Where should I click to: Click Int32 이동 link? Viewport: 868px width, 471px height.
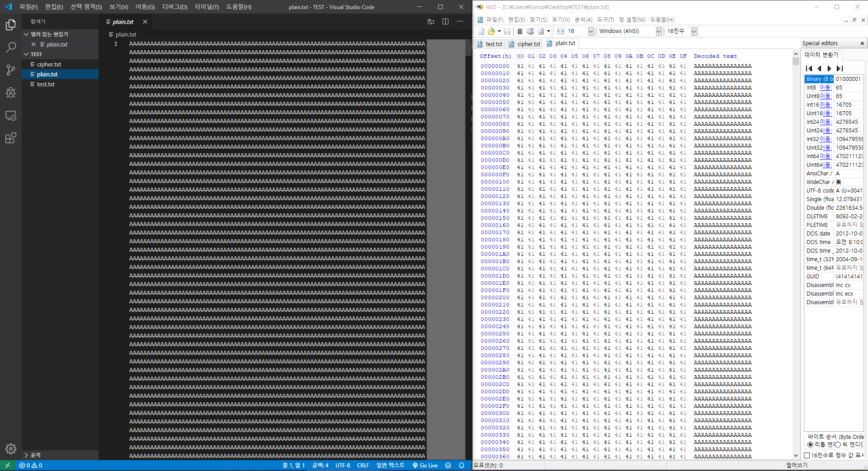pos(826,139)
